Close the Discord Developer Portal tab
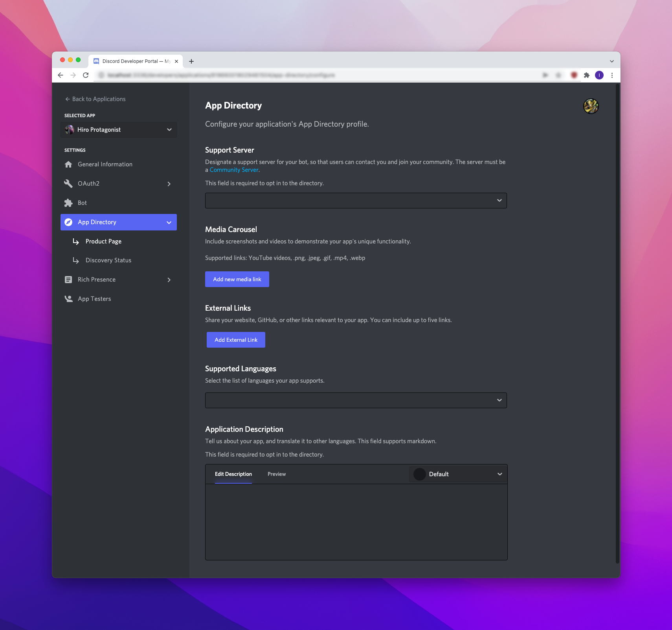The width and height of the screenshot is (672, 630). [176, 61]
